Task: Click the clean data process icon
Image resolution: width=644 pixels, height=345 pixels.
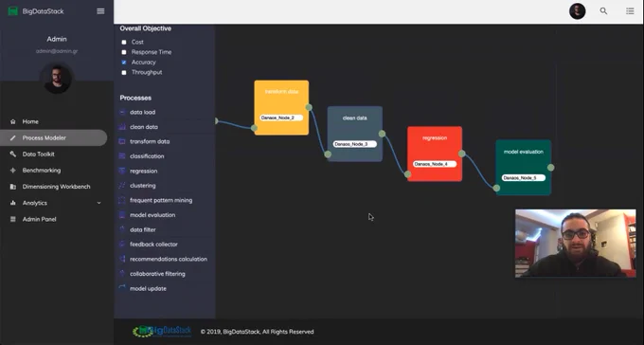Action: click(x=122, y=127)
